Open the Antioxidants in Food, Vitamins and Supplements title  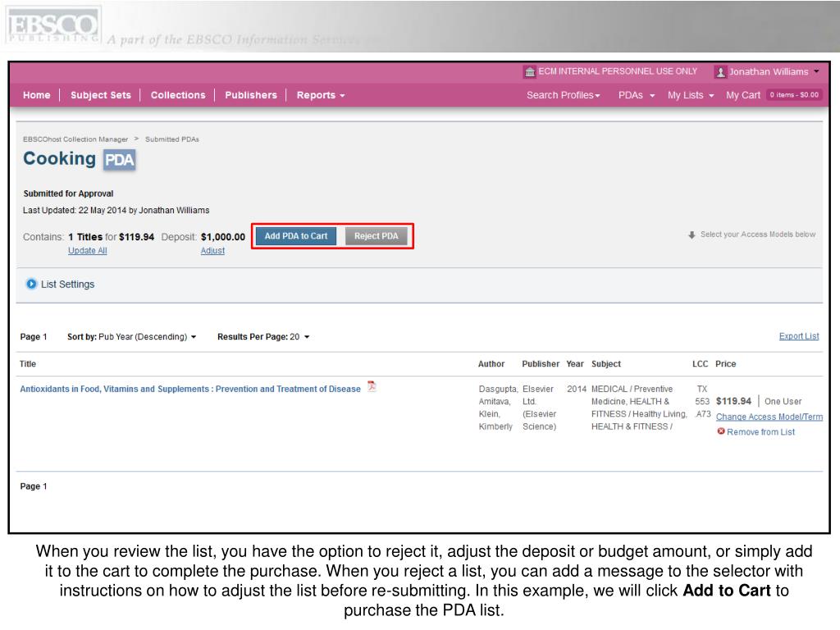[x=190, y=389]
